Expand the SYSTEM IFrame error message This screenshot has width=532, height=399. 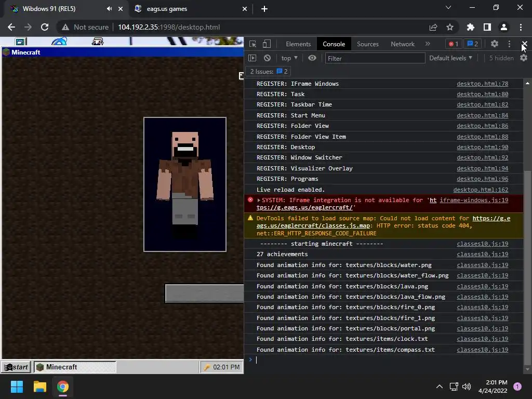coord(259,200)
